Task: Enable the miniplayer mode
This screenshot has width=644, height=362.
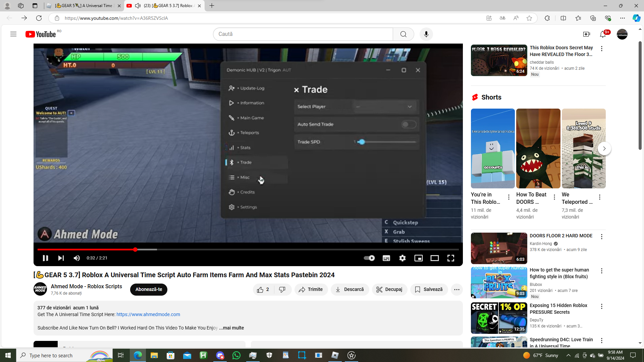Action: 418,258
